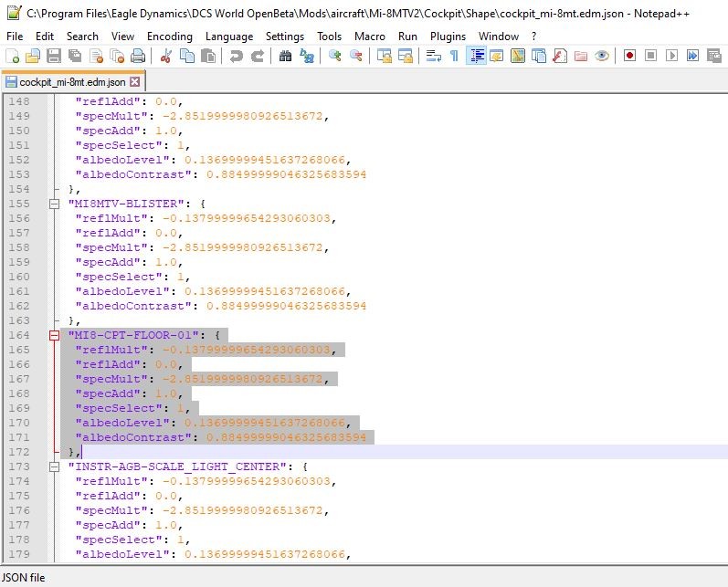
Task: Open the Function List toolbar icon
Action: pyautogui.click(x=560, y=57)
